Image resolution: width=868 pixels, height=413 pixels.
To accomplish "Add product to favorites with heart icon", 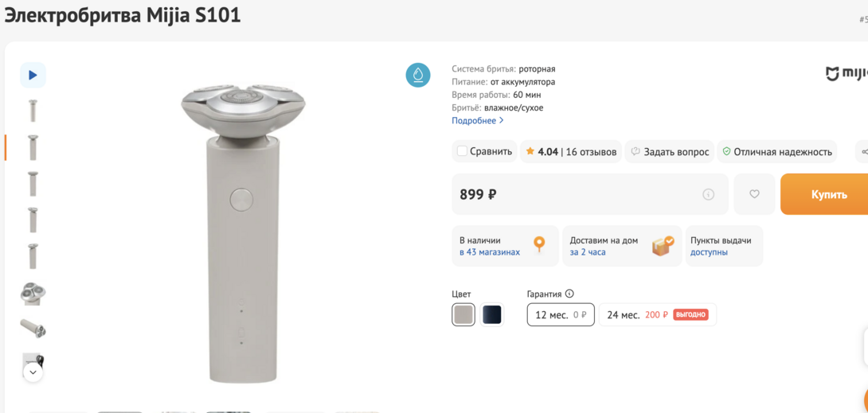I will coord(754,194).
